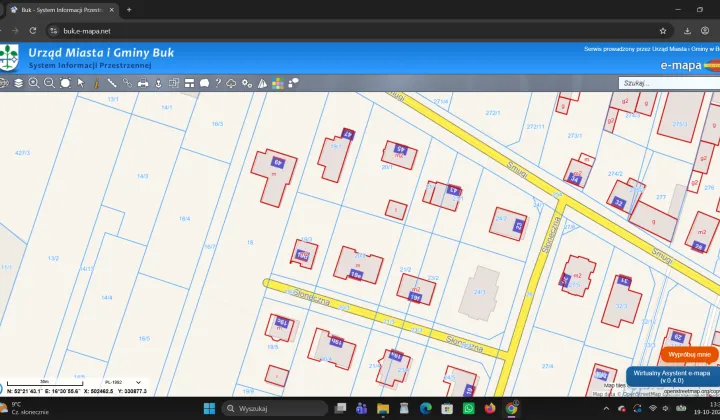Click the Wypróbuj mnie orange button
Image resolution: width=720 pixels, height=420 pixels.
coord(689,354)
